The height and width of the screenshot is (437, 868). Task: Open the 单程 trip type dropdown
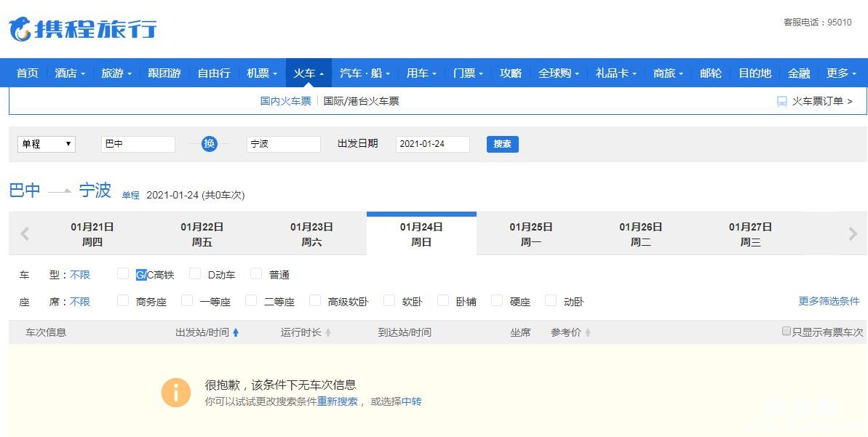click(47, 144)
